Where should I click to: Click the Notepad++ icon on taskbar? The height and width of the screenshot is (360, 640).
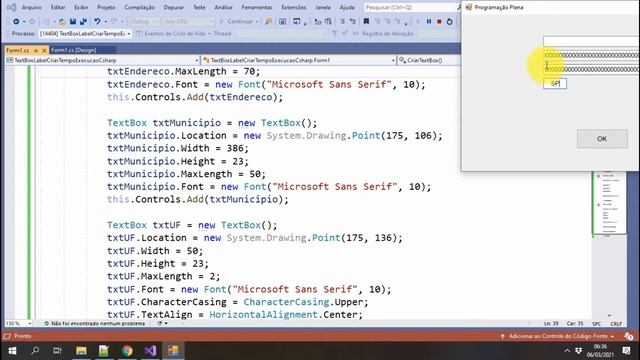coord(104,351)
